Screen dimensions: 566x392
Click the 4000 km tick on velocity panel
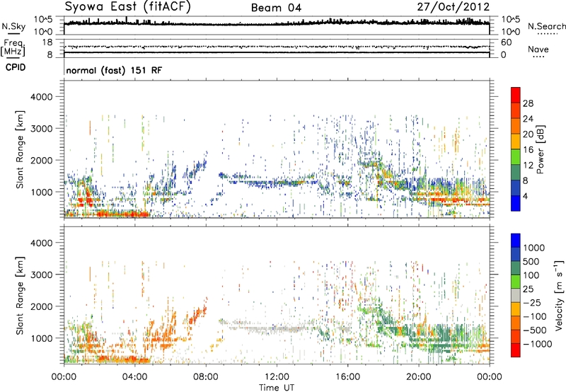[x=41, y=243]
